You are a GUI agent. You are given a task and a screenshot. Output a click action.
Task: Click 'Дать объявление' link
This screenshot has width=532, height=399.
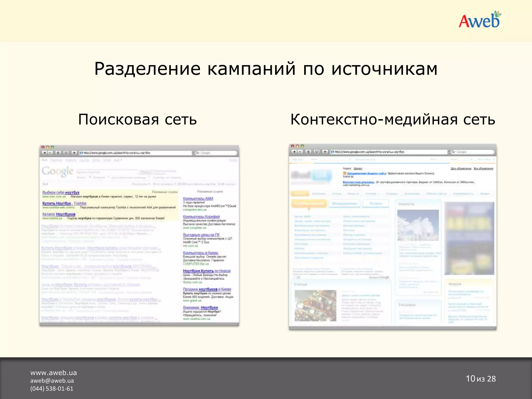point(461,169)
